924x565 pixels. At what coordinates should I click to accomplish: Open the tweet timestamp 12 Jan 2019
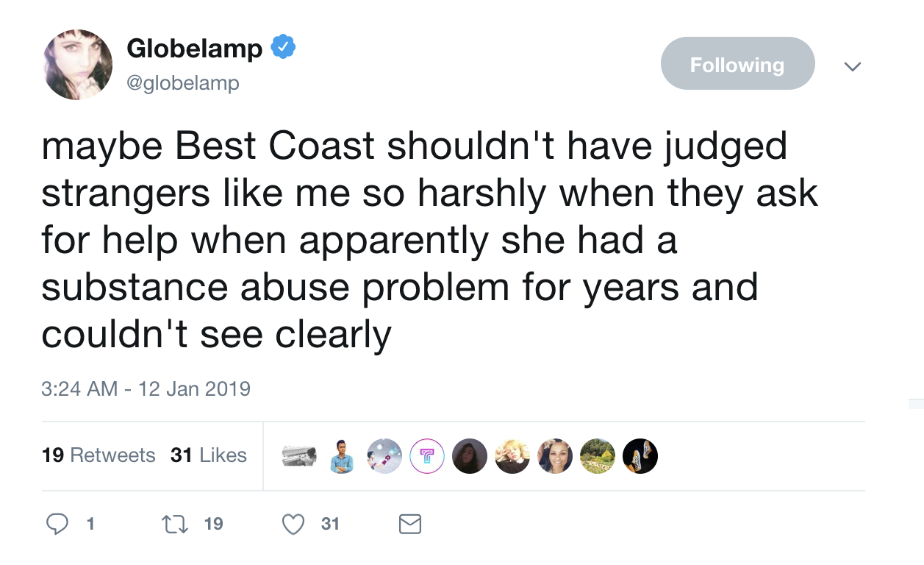(146, 388)
